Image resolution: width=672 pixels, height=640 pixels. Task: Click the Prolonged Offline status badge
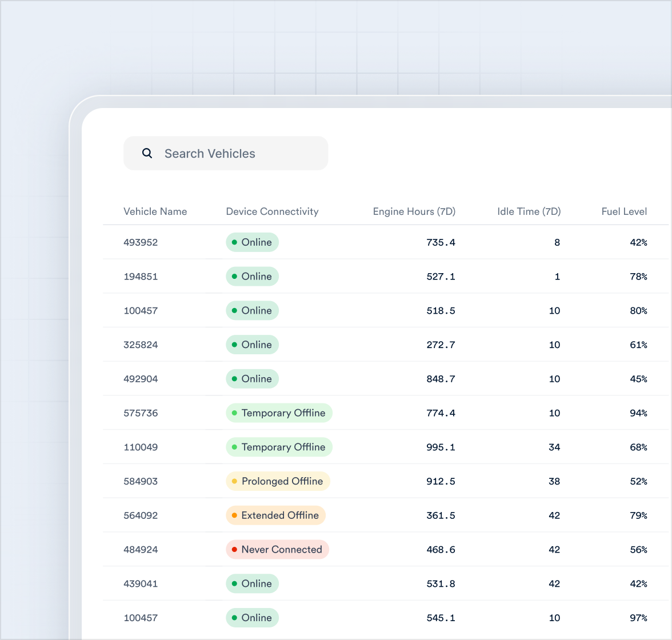(278, 481)
